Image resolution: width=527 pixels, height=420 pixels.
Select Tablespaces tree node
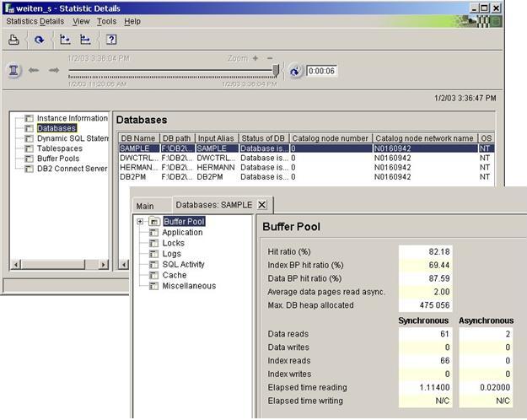60,148
